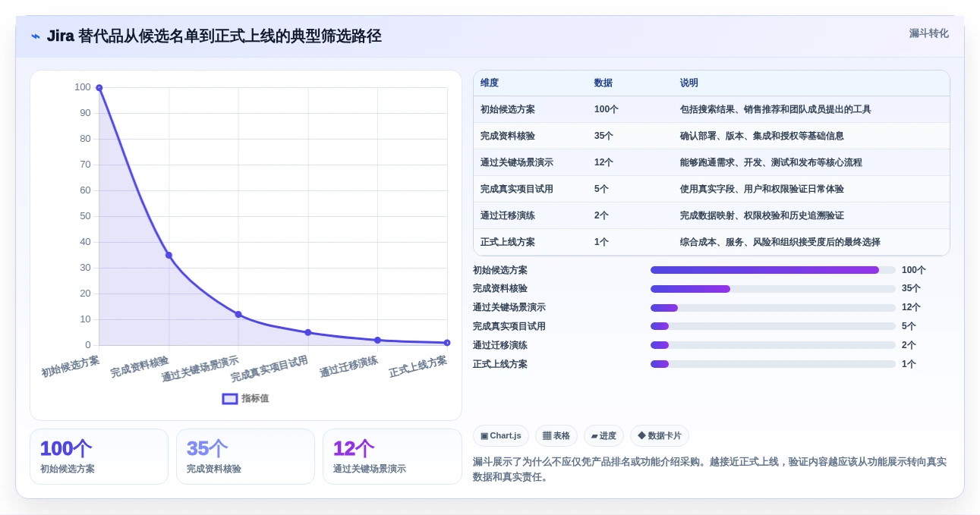Click the chart data point at 100

coord(99,88)
